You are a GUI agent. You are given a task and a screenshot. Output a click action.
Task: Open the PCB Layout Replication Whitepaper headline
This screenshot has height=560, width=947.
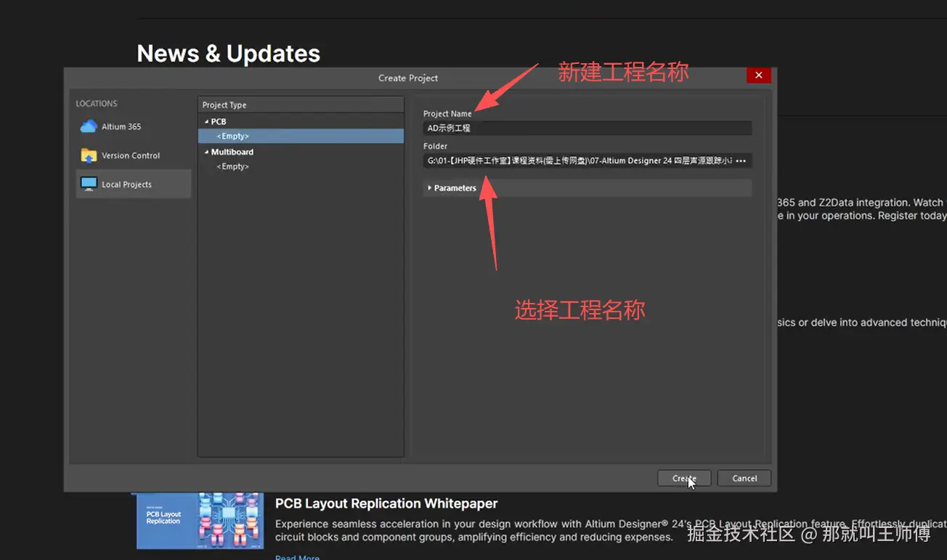[x=386, y=503]
